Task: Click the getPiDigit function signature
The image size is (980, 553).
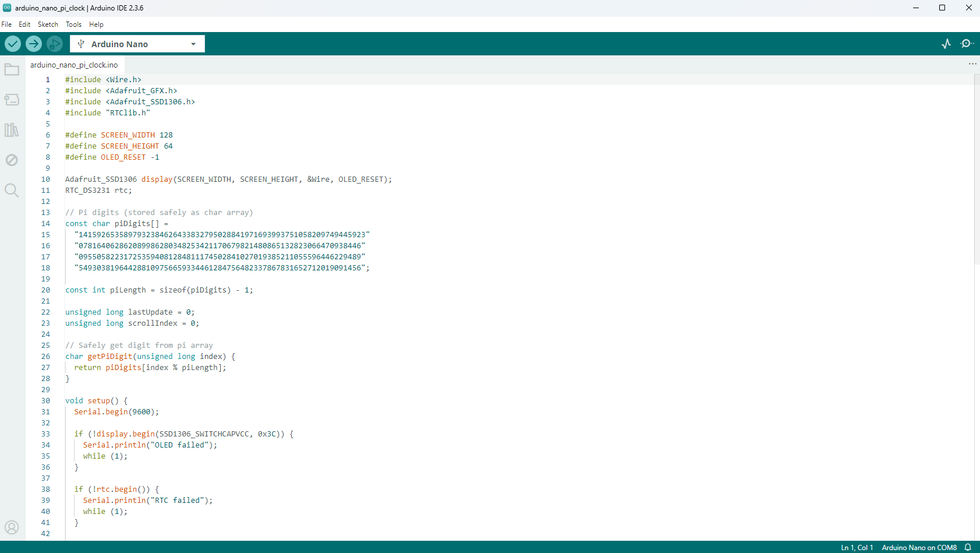Action: [150, 357]
